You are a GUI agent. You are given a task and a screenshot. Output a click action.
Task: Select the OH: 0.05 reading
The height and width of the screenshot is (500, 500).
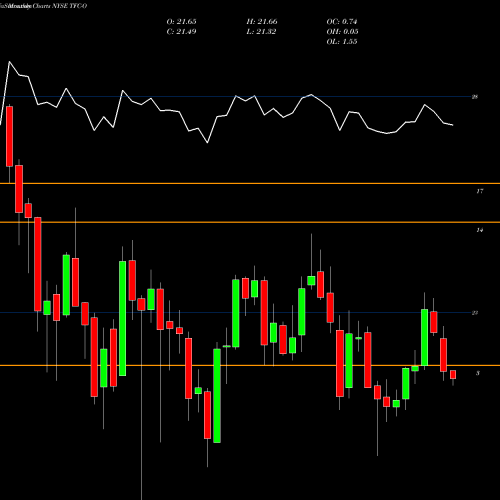tap(342, 32)
